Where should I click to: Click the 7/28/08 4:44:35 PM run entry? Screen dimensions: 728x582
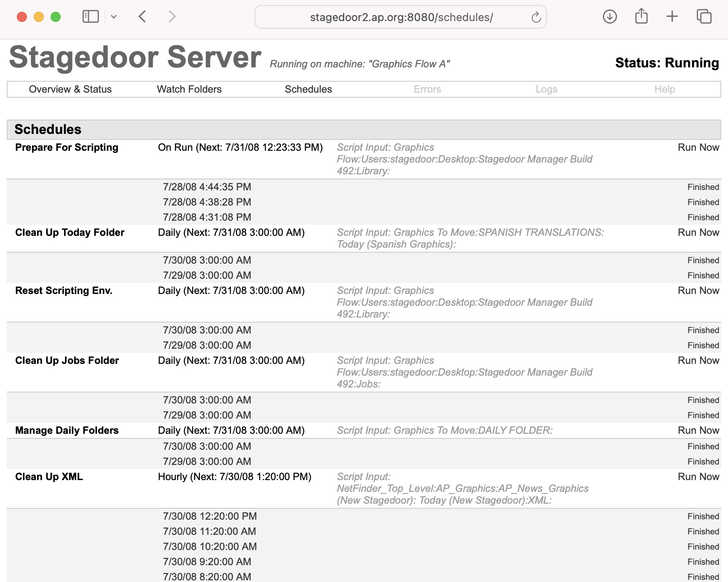tap(207, 187)
